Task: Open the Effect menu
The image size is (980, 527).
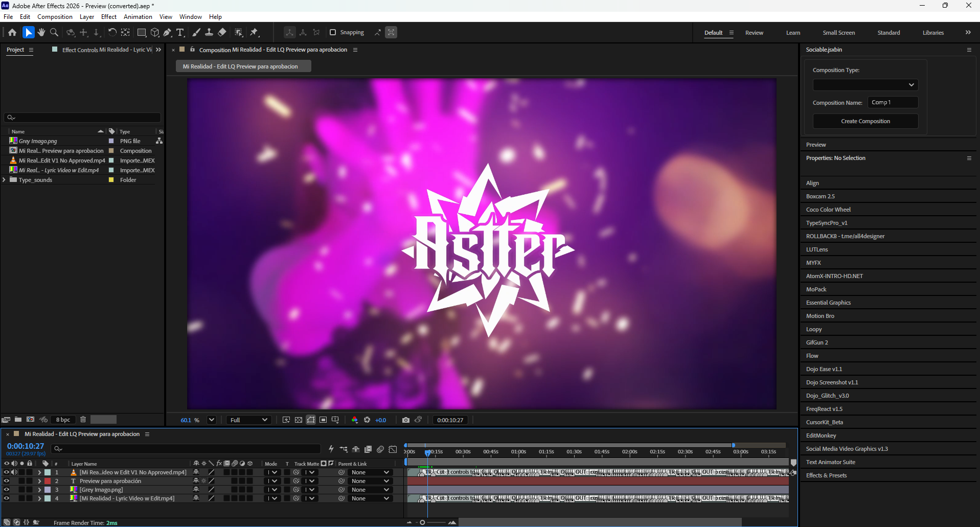Action: [x=109, y=17]
